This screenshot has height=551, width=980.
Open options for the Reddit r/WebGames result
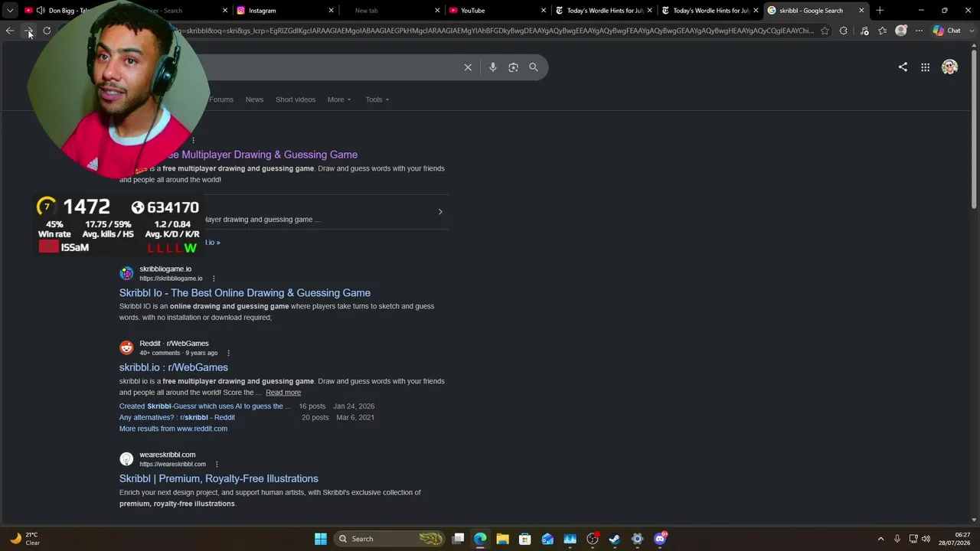point(228,353)
